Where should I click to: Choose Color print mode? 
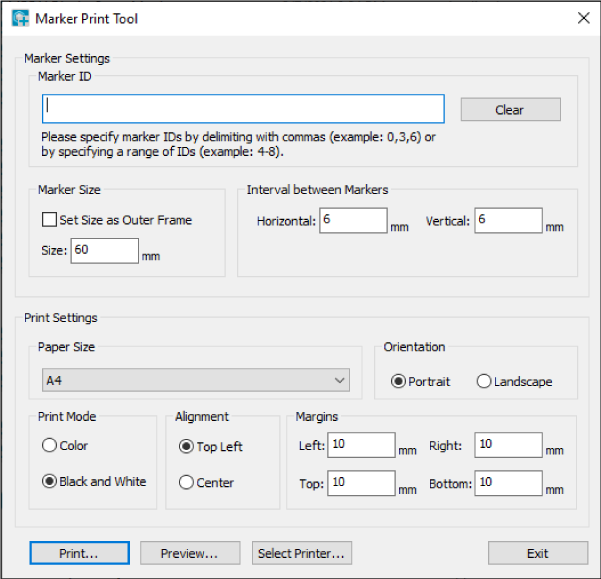tap(49, 445)
